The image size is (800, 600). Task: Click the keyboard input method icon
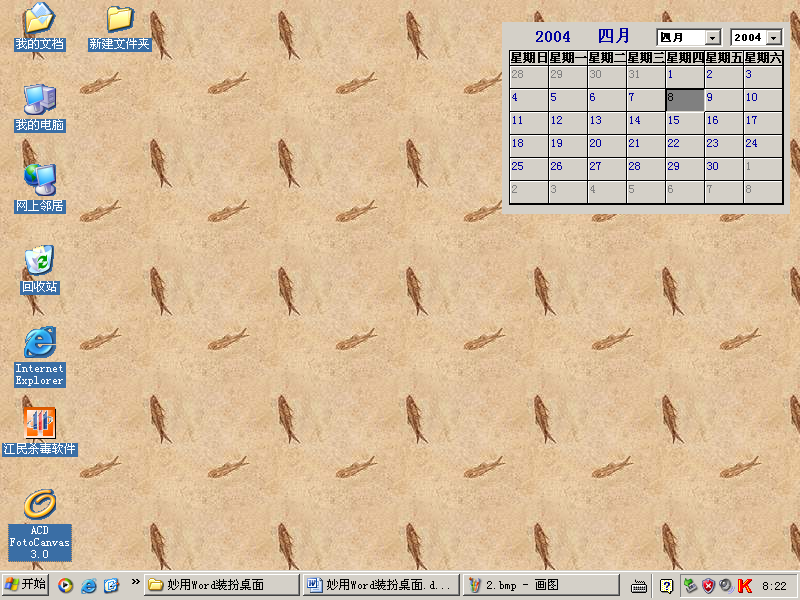click(x=639, y=586)
